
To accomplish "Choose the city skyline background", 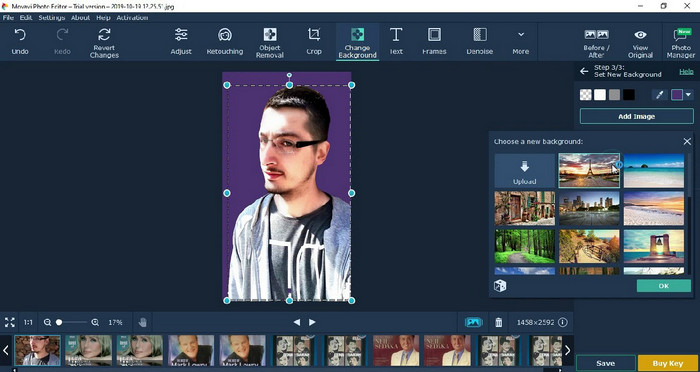I will [589, 208].
